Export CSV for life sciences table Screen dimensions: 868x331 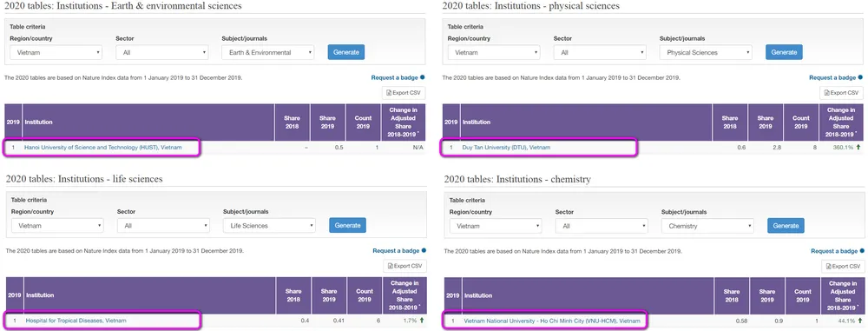405,266
